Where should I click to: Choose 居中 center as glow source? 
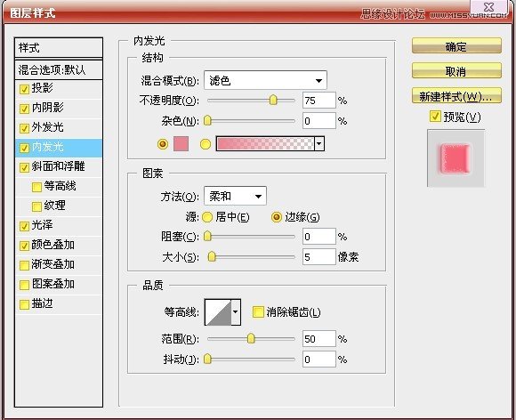point(207,217)
